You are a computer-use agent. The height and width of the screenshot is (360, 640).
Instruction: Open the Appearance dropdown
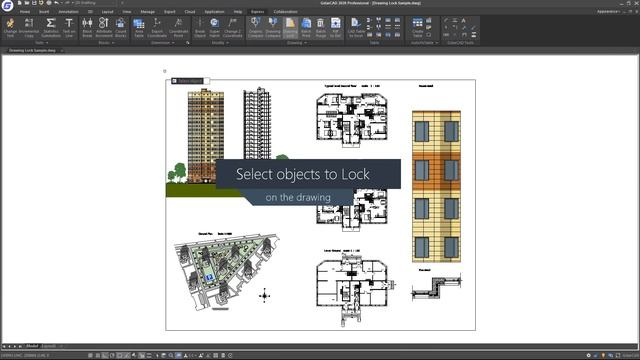[x=608, y=11]
